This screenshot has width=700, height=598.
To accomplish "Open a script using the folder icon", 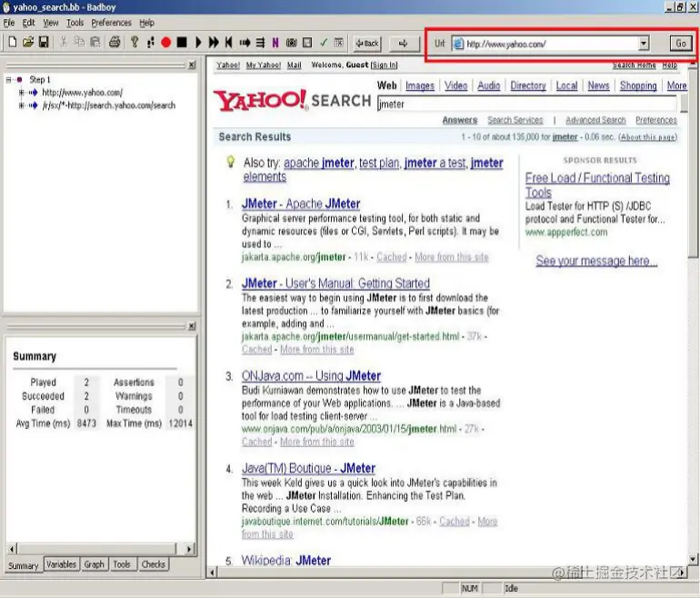I will tap(28, 43).
